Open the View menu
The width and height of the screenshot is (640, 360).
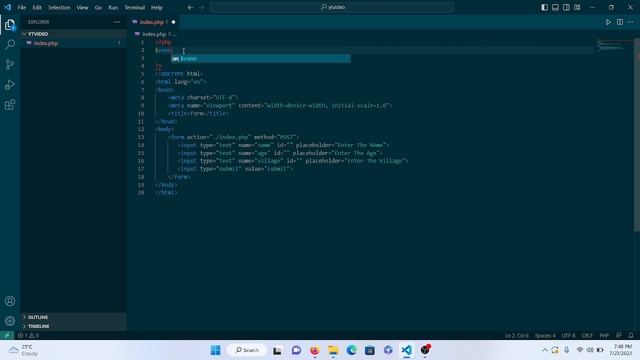[x=82, y=7]
